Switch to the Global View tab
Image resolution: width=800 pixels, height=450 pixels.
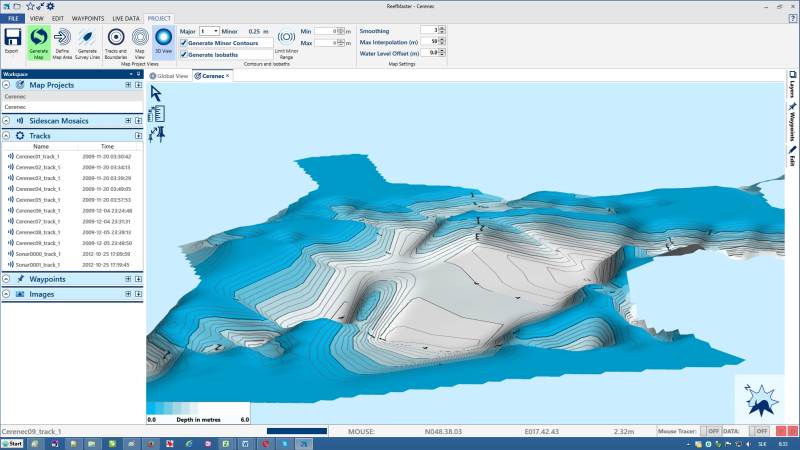[169, 75]
